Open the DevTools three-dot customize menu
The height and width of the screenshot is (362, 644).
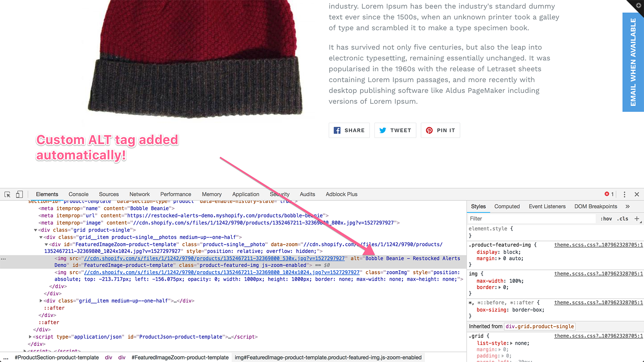[624, 194]
